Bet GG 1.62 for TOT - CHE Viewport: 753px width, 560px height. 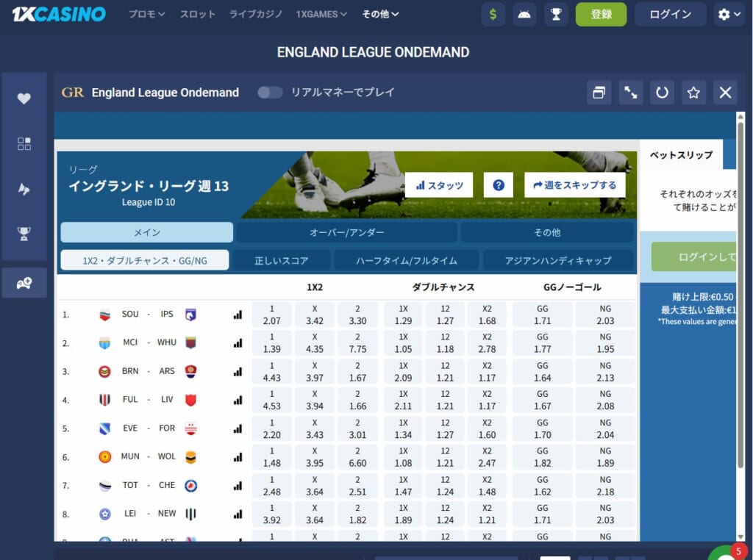pos(543,486)
